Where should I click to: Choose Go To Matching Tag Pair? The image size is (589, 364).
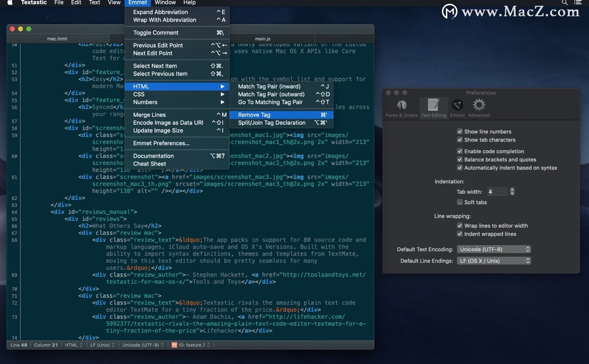[281, 102]
